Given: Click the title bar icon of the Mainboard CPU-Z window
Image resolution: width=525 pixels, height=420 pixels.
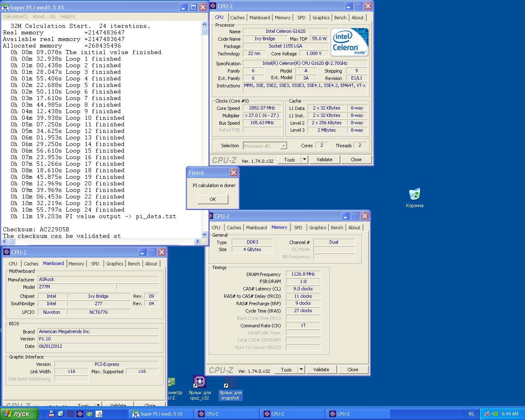Looking at the screenshot, I should (6, 252).
